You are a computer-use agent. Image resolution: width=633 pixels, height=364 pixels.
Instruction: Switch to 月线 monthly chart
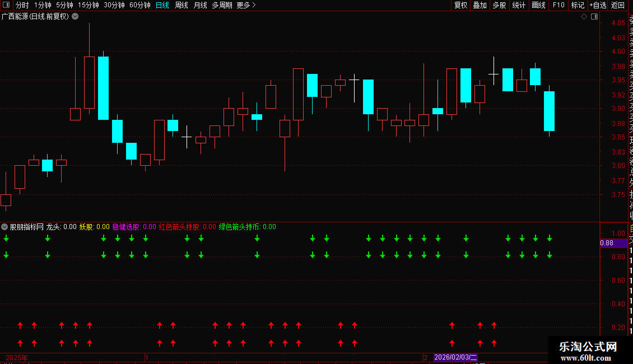click(x=200, y=5)
